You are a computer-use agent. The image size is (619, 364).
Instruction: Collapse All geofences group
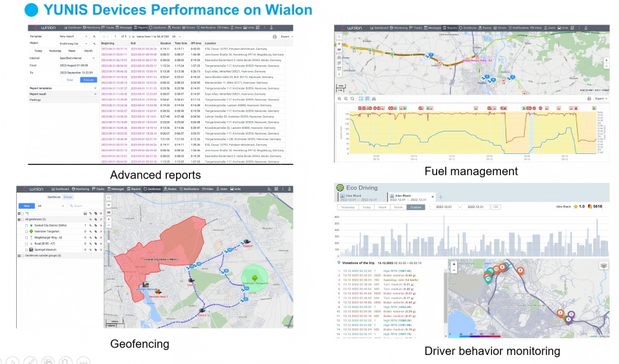pyautogui.click(x=19, y=219)
